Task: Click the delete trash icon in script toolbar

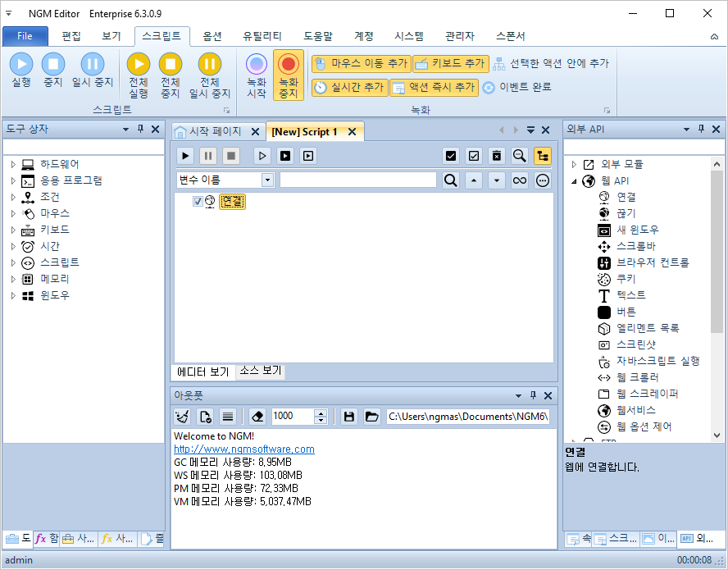Action: (497, 156)
